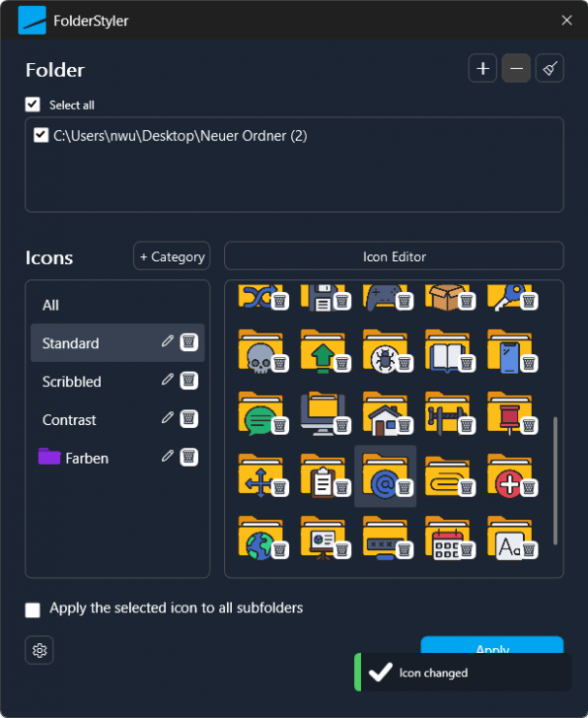Click the broom clear-list icon
This screenshot has height=718, width=588.
pyautogui.click(x=550, y=68)
